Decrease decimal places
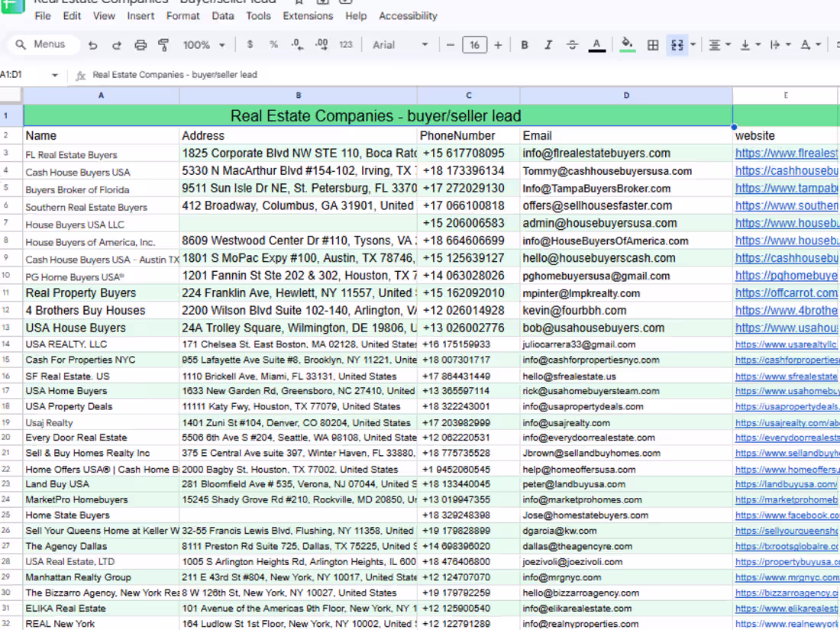The height and width of the screenshot is (630, 840). 297,45
